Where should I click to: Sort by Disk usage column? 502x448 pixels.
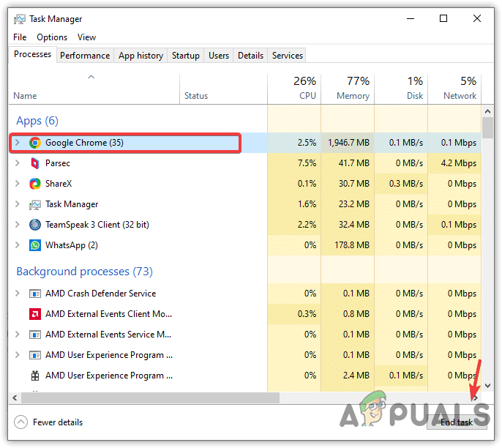coord(401,89)
